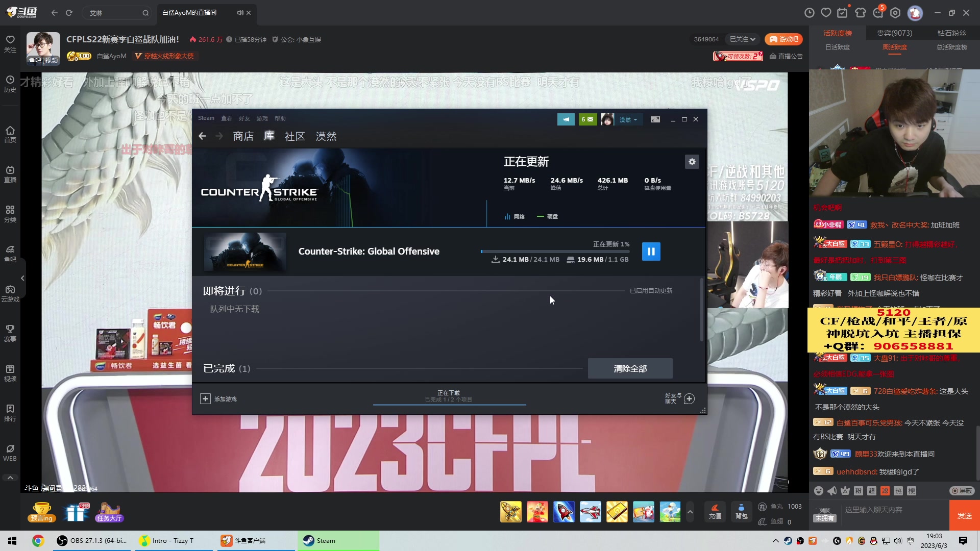This screenshot has width=980, height=551.
Task: Click Douyu sidebar 云游戏 icon
Action: [x=10, y=293]
